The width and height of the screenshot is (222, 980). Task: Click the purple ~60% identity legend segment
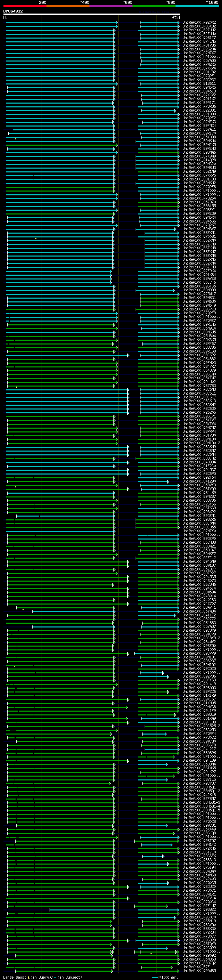(111, 7)
